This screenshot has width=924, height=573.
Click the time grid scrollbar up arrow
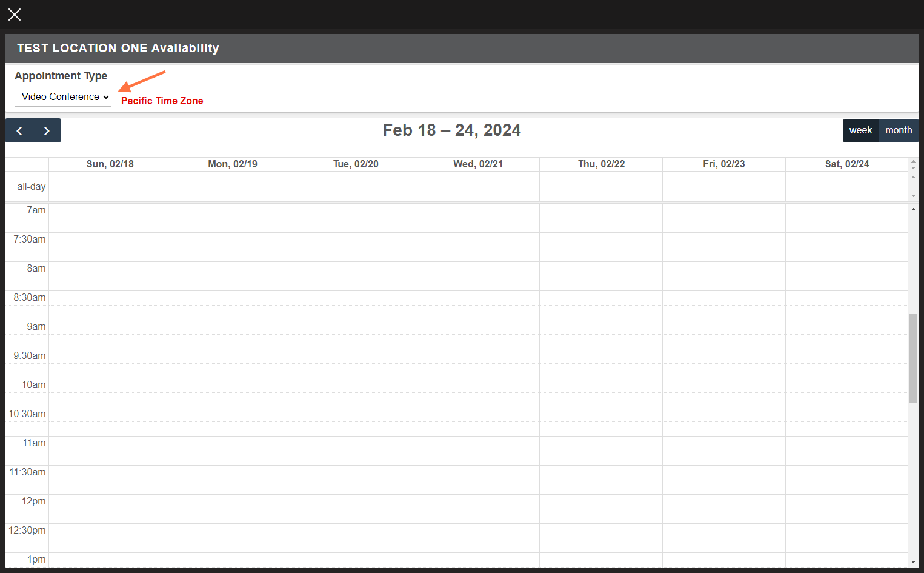[913, 209]
